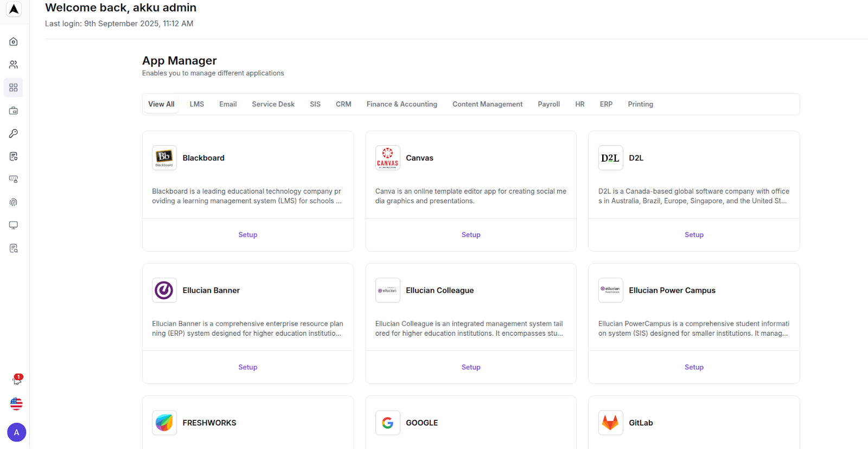This screenshot has width=868, height=449.
Task: Click the Google app logo
Action: tap(388, 422)
